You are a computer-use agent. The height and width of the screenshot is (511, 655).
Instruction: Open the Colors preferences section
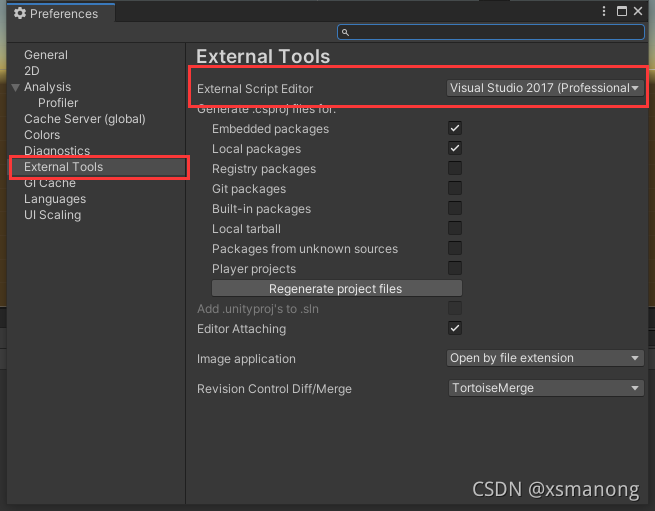pos(42,135)
